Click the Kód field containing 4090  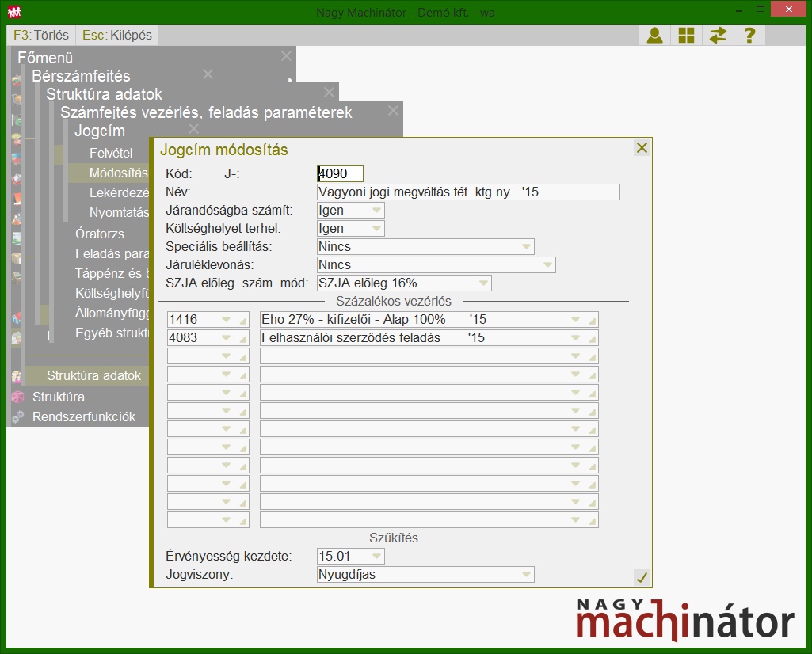(340, 174)
